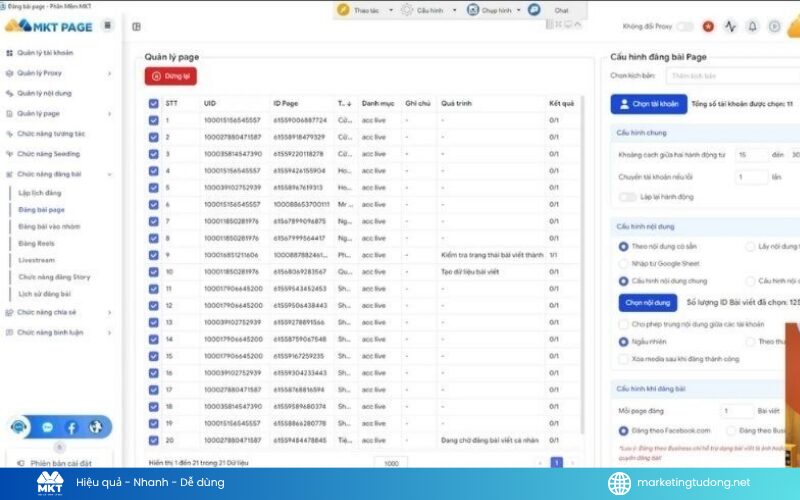The width and height of the screenshot is (800, 500).
Task: Expand the Quản lý page chevron
Action: 109,114
